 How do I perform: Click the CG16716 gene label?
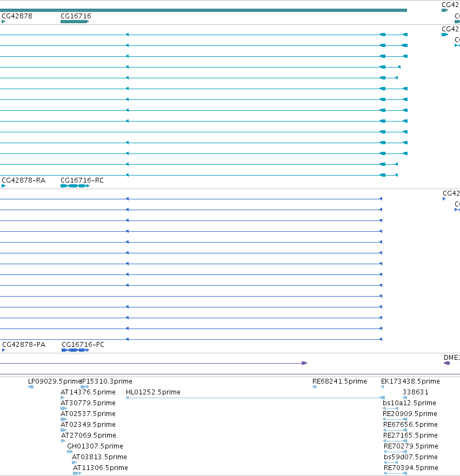[x=76, y=16]
